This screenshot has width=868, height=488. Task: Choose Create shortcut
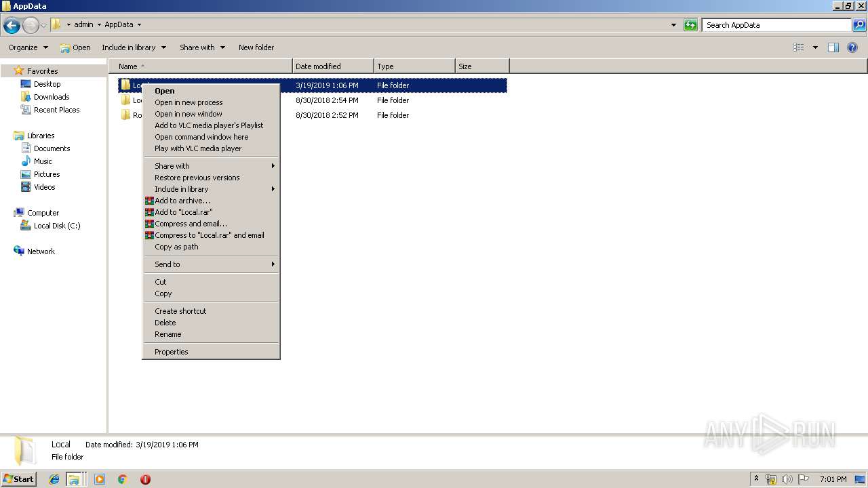[x=211, y=311]
